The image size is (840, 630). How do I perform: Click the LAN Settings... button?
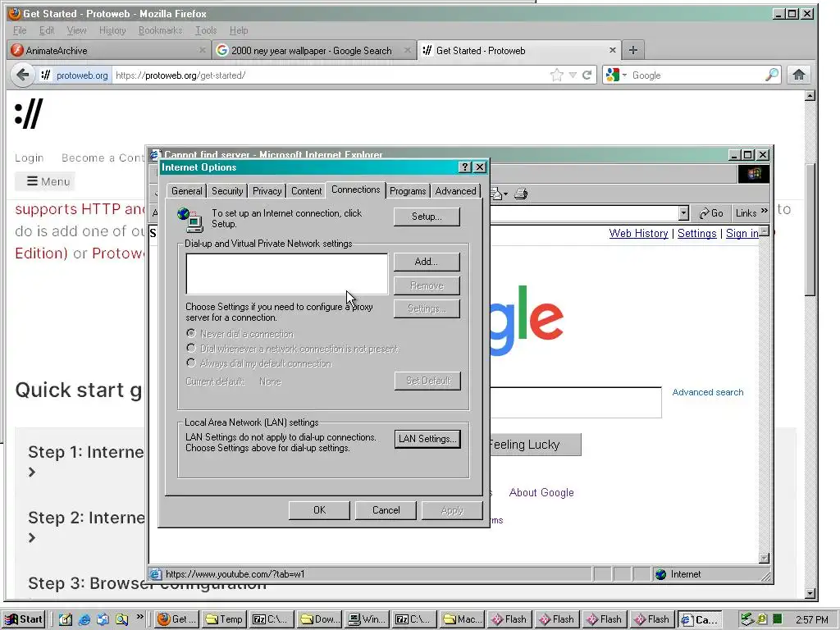(x=427, y=439)
